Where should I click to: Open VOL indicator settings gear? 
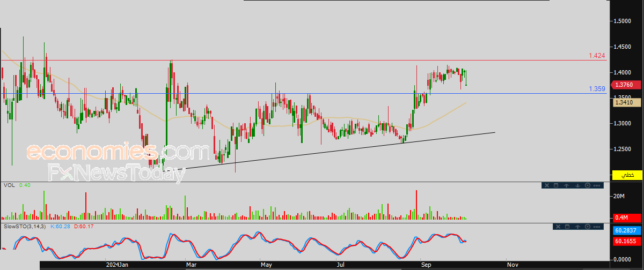point(588,185)
